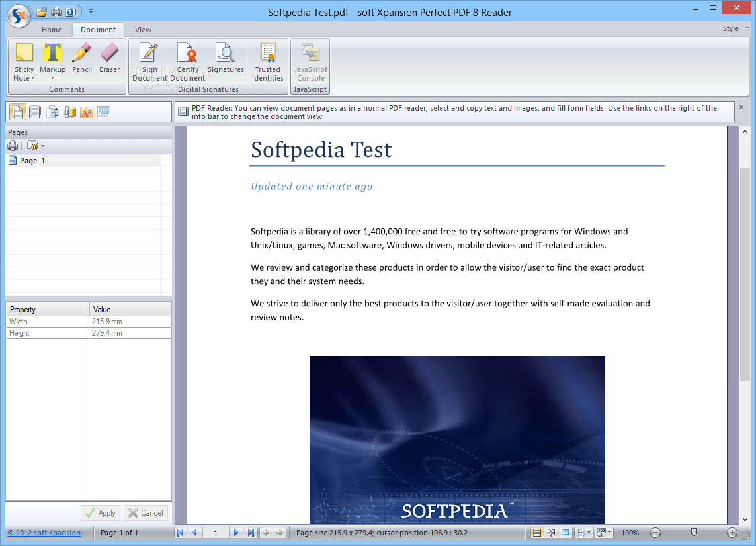Enable book reading view mode
756x546 pixels.
click(551, 533)
